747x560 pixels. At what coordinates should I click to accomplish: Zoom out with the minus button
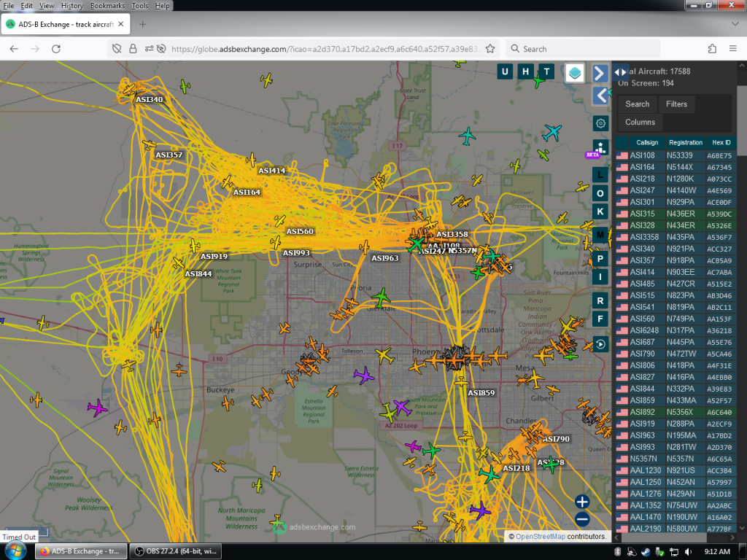pos(582,519)
